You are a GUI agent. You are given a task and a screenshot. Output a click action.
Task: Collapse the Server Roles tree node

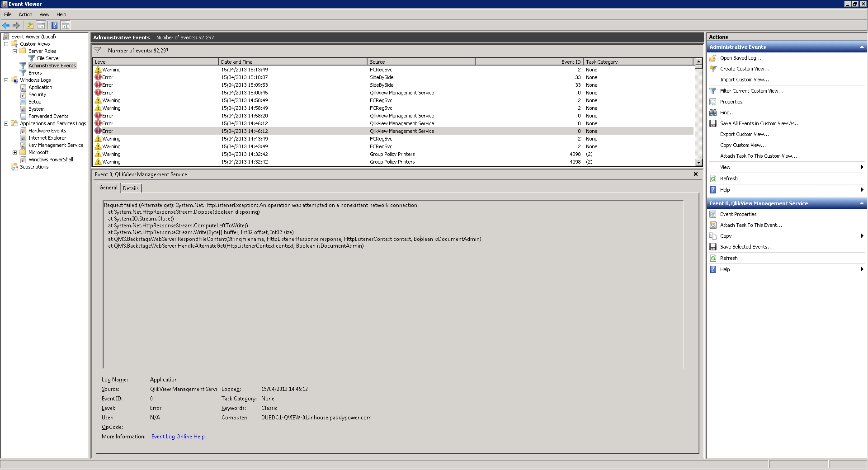tap(14, 51)
